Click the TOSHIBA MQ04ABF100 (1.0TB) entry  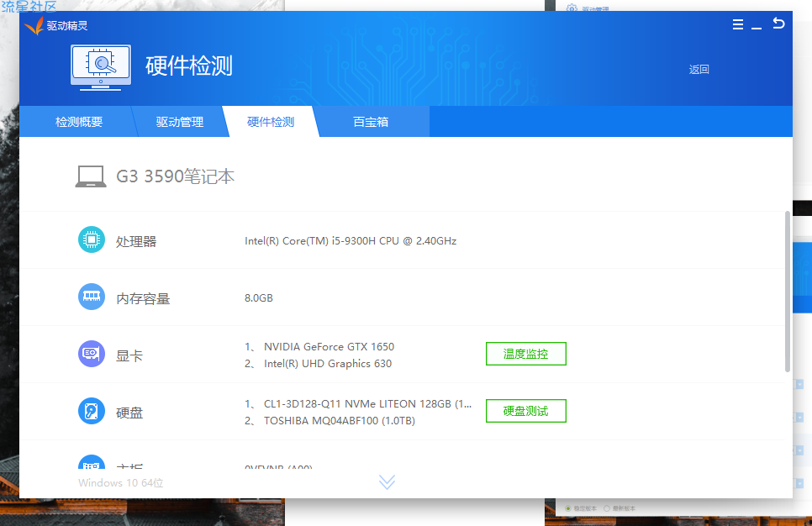(340, 421)
